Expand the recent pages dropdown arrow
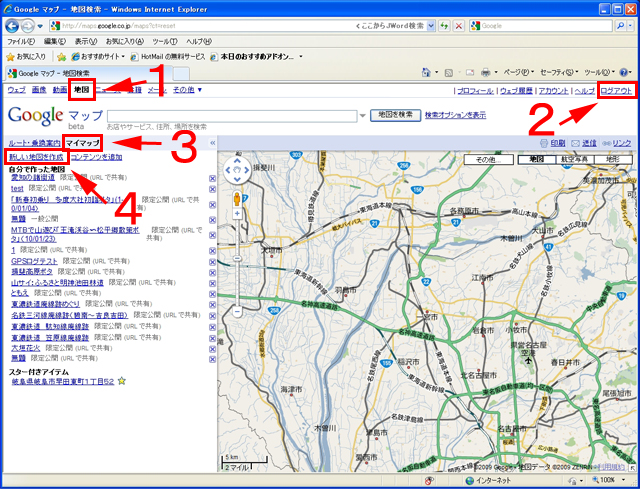This screenshot has width=640, height=489. pyautogui.click(x=40, y=26)
